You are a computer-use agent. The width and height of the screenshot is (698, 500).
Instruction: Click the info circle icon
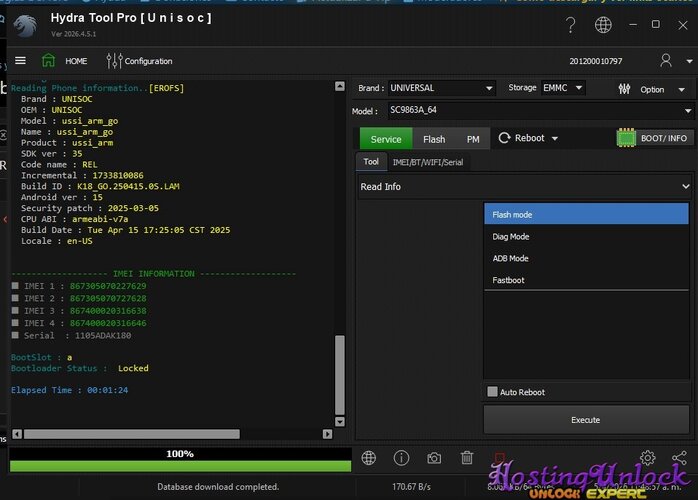click(x=401, y=458)
